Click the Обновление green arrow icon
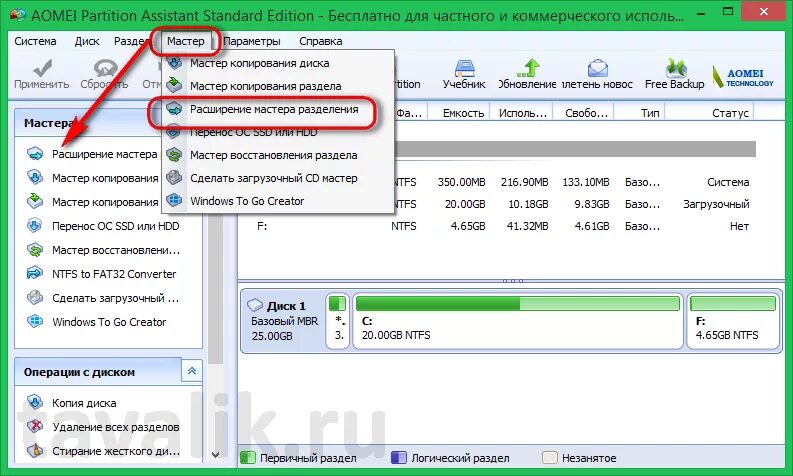793x476 pixels. 527,68
